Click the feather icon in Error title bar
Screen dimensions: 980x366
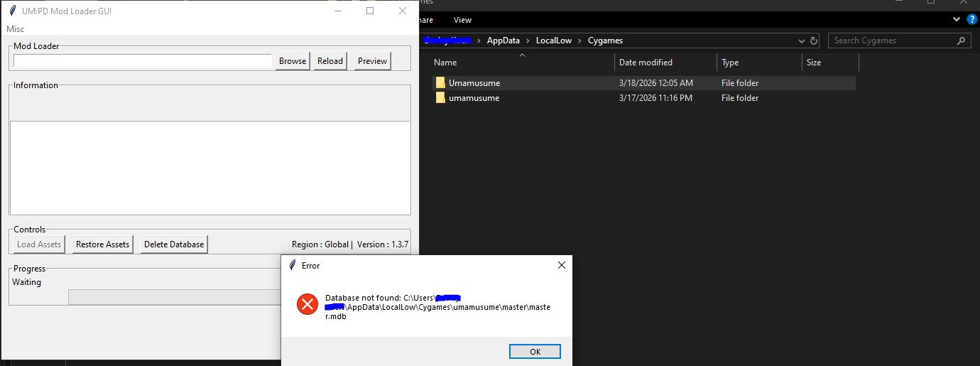(x=293, y=265)
